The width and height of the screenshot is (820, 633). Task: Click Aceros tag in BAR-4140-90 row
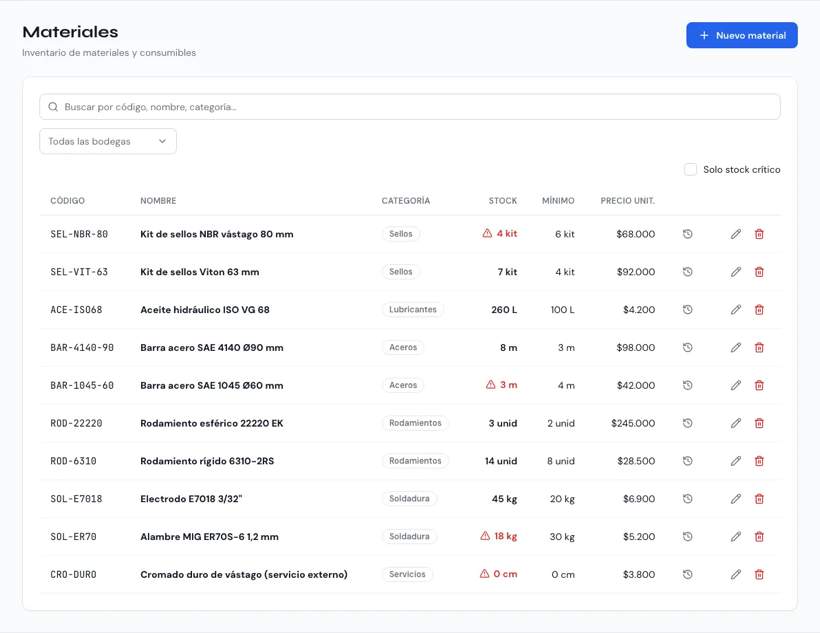click(403, 347)
